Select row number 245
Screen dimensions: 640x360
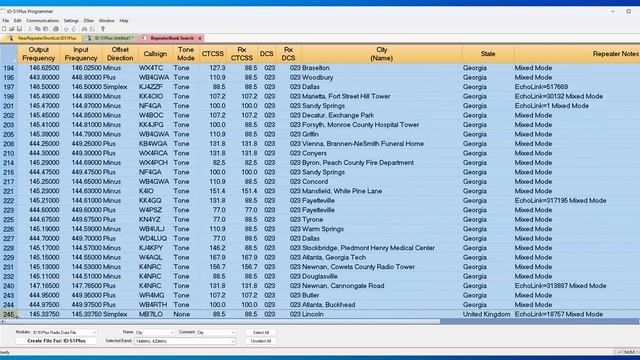9,314
